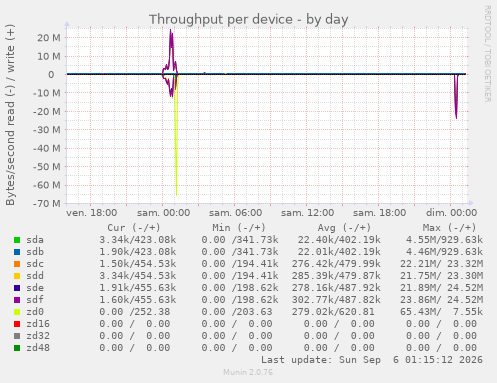Screen dimensions: 497x383
Task: Click sdb max value '4.46M/929.63k'
Action: 444,252
